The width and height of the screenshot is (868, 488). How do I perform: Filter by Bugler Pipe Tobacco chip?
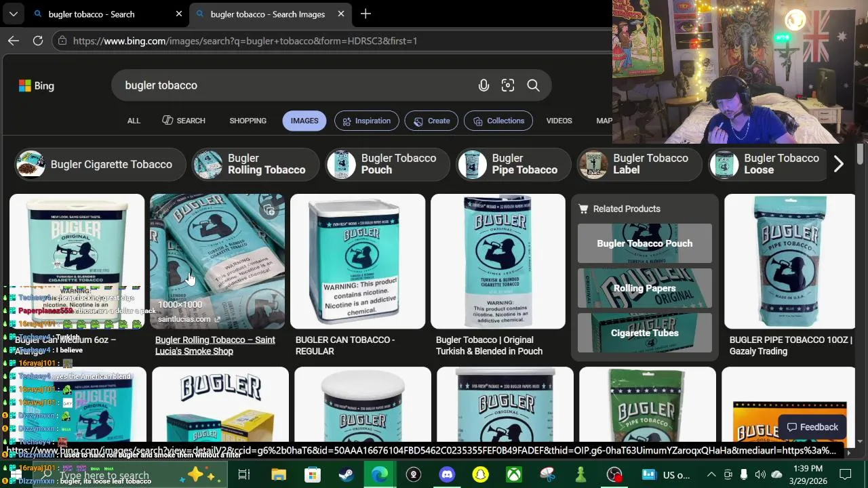pyautogui.click(x=513, y=164)
